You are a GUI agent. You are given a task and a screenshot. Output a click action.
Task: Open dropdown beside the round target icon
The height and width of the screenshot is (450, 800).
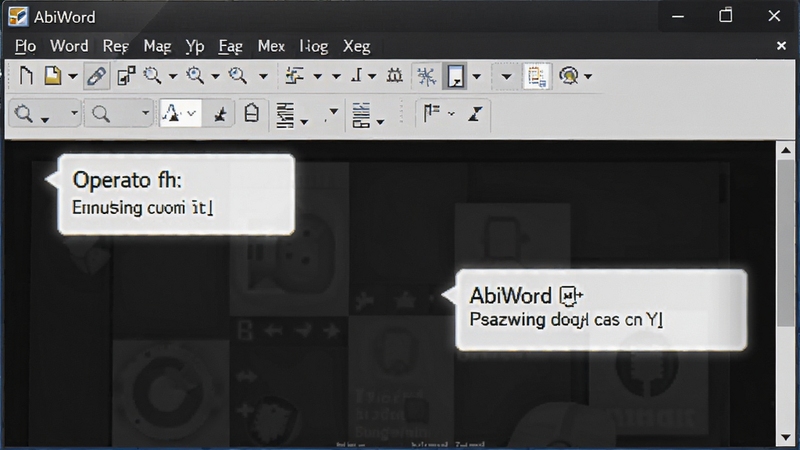coord(588,77)
